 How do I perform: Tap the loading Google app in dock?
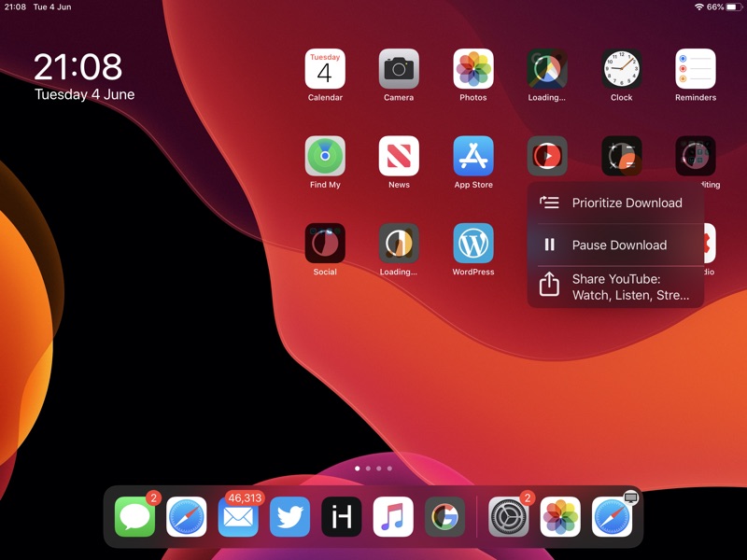pyautogui.click(x=444, y=517)
